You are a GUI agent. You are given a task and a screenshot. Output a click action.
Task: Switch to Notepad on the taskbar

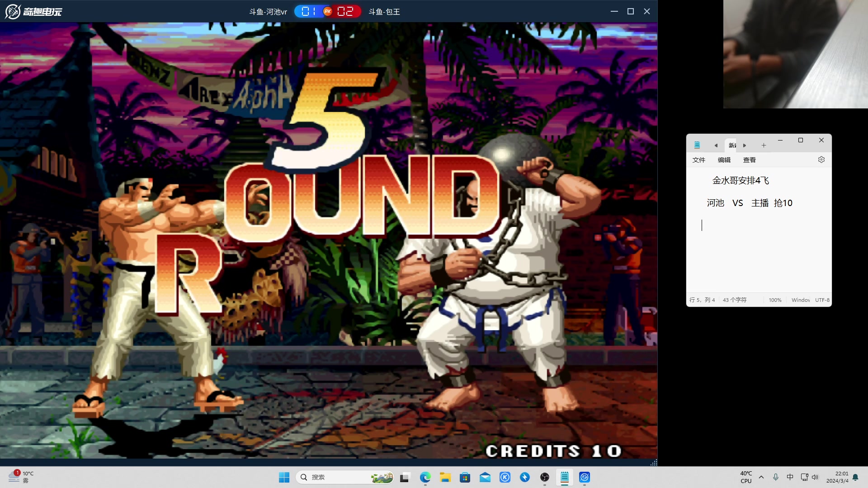(x=565, y=477)
